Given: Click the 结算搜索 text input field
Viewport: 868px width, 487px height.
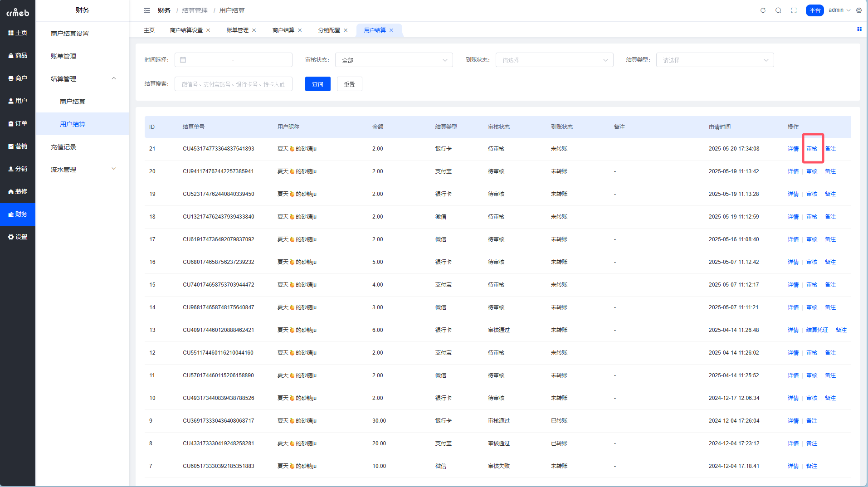Looking at the screenshot, I should pyautogui.click(x=233, y=84).
